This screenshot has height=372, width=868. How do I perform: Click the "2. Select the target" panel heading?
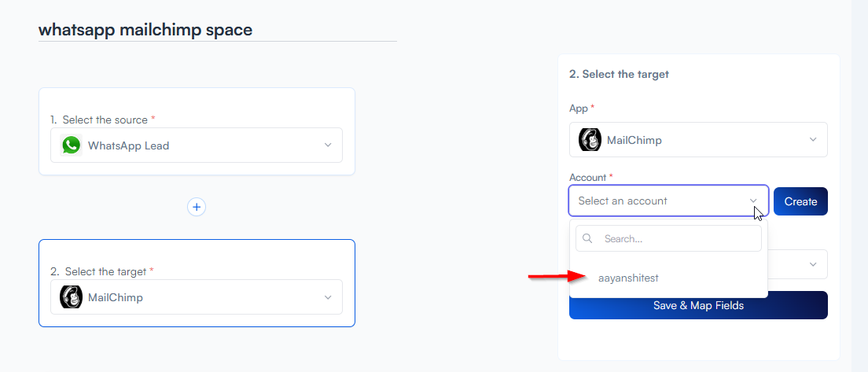[619, 74]
